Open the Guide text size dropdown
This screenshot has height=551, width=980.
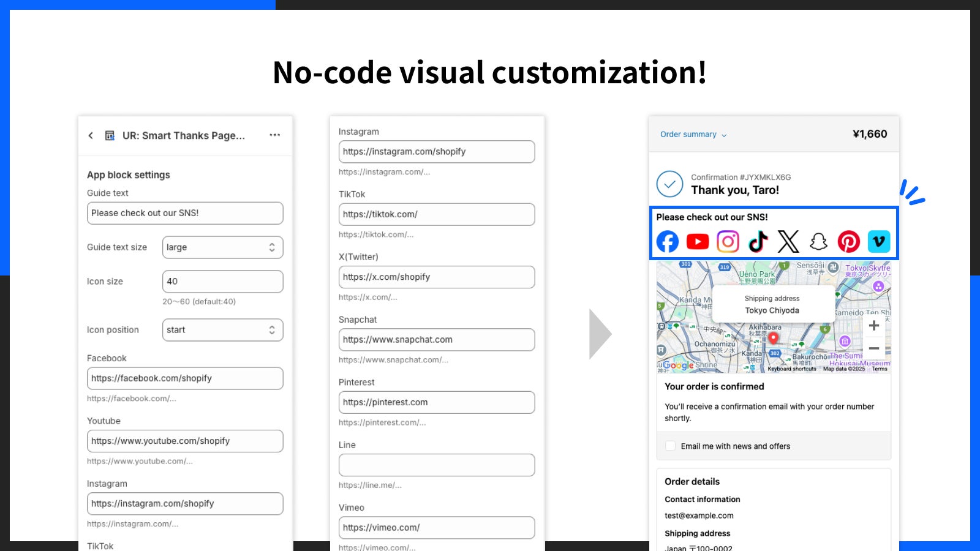222,247
